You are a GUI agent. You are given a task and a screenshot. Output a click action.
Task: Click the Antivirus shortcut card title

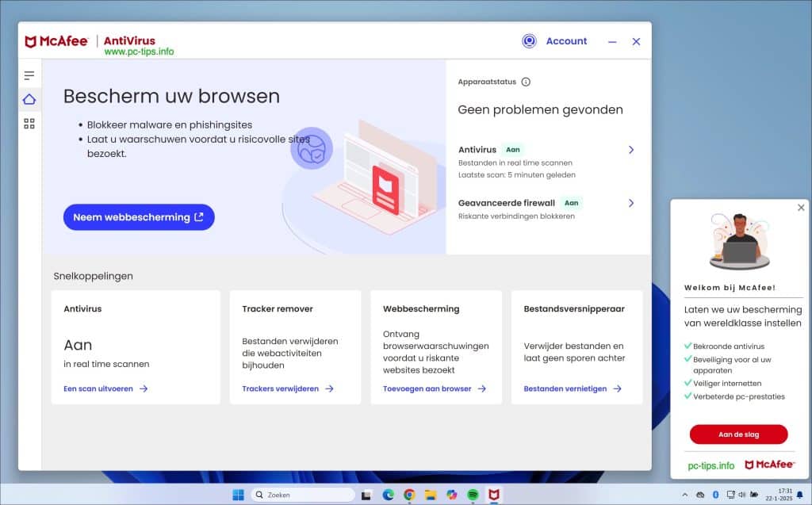pos(82,308)
